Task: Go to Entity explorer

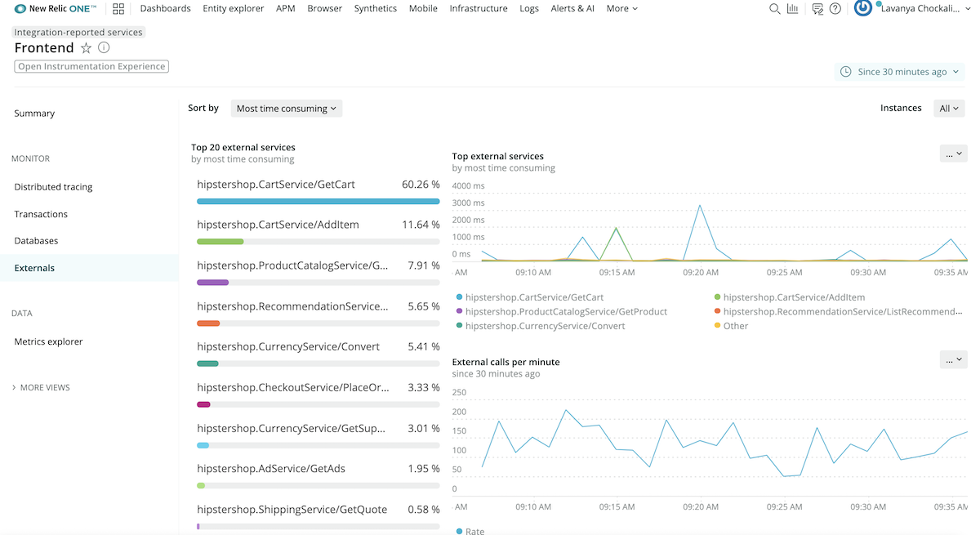Action: 234,9
